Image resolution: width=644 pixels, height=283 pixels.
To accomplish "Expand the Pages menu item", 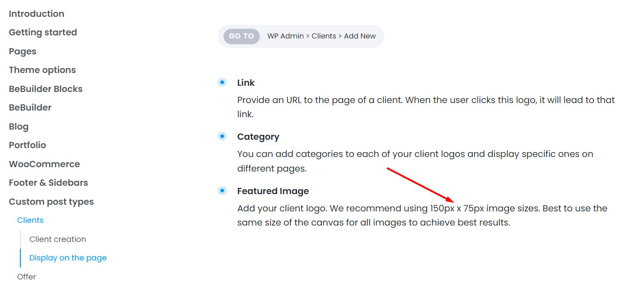I will coord(23,51).
